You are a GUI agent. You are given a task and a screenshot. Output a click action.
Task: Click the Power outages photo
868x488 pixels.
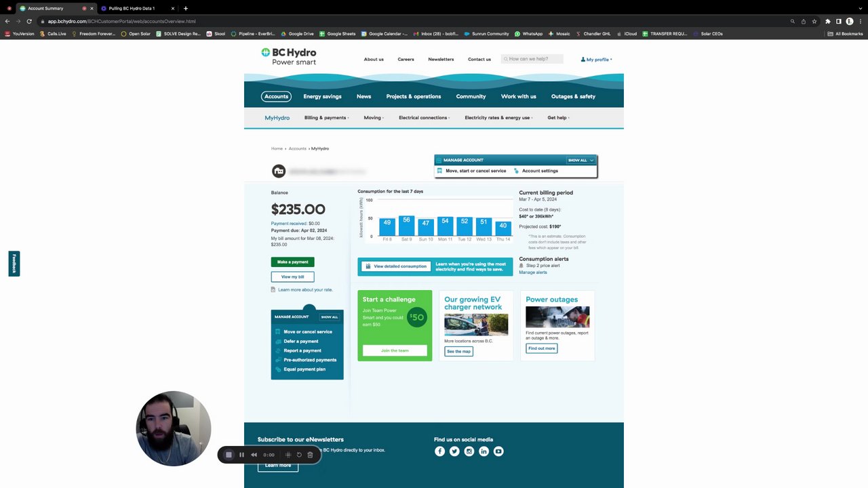coord(557,317)
